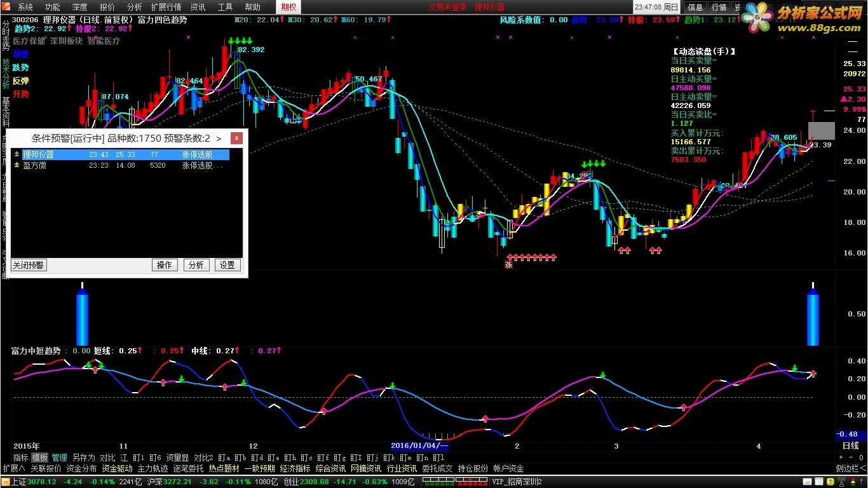
Task: Open the 资金分布 tab
Action: [x=81, y=468]
